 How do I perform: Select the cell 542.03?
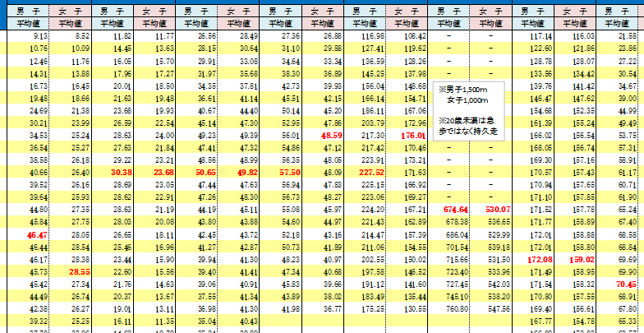point(499,284)
